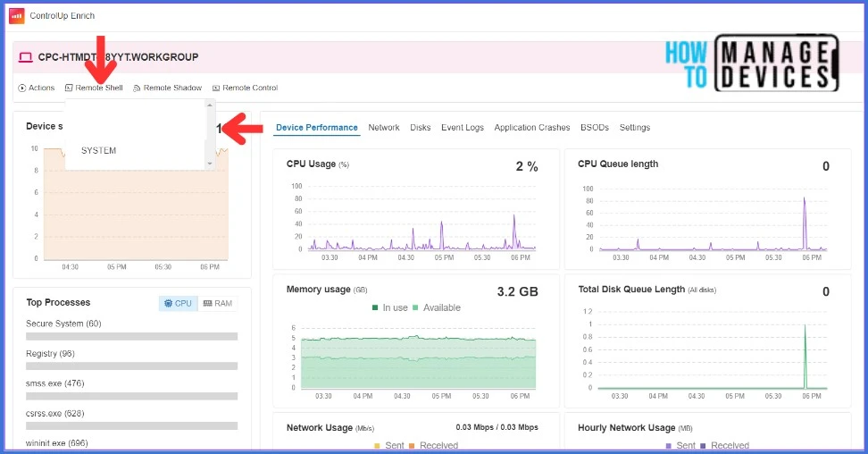Select the smss.exe (476) process

[x=54, y=383]
